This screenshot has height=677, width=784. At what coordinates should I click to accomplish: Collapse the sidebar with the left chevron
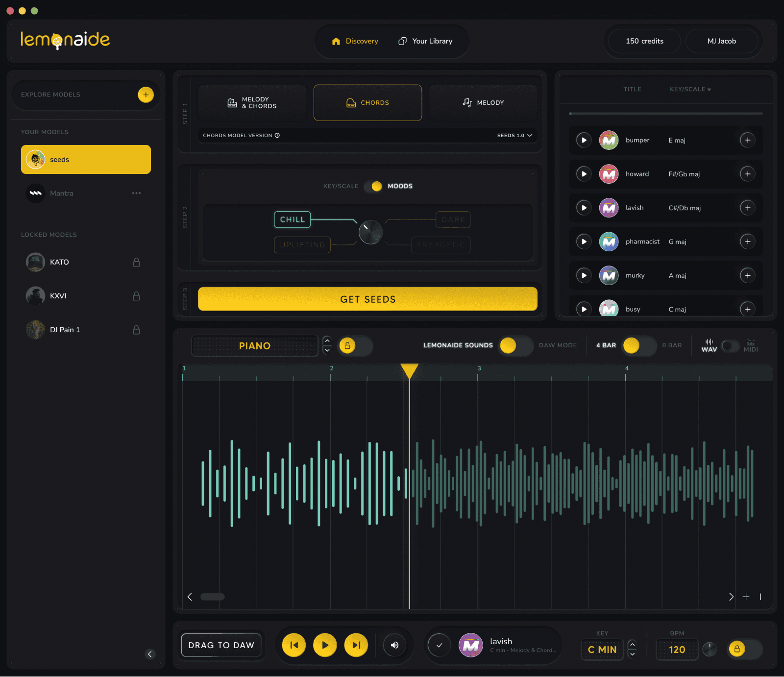pos(150,654)
